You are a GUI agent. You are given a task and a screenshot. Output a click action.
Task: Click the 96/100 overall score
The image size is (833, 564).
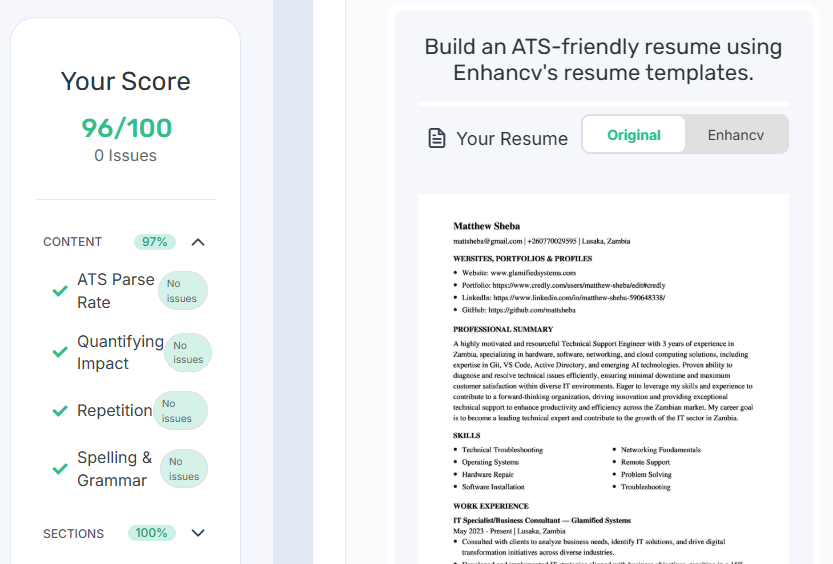click(x=126, y=128)
